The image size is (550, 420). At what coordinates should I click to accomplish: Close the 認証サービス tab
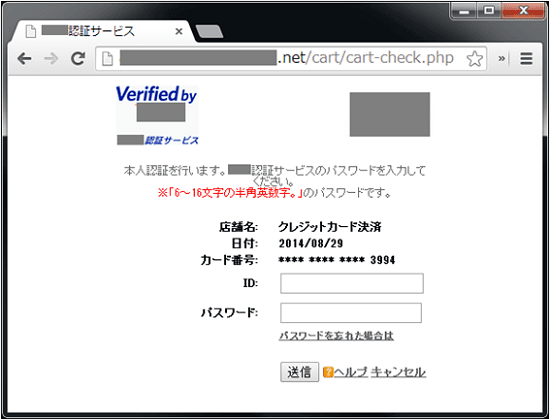coord(179,32)
